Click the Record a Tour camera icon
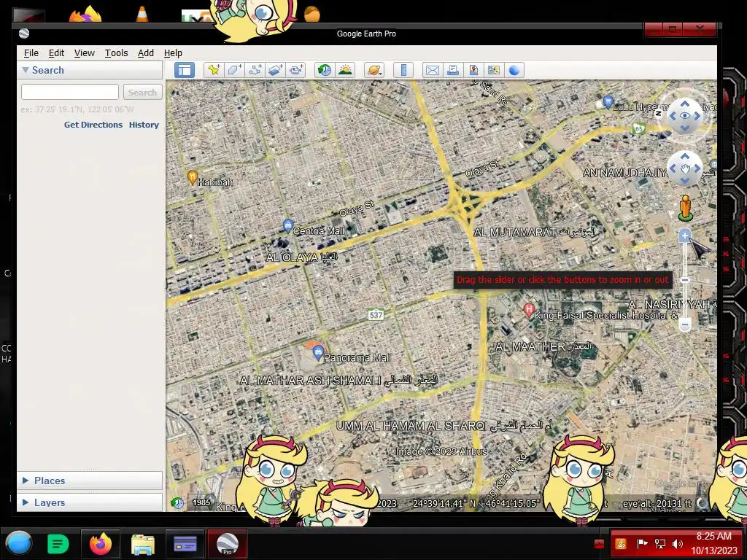The width and height of the screenshot is (747, 560). (x=296, y=71)
